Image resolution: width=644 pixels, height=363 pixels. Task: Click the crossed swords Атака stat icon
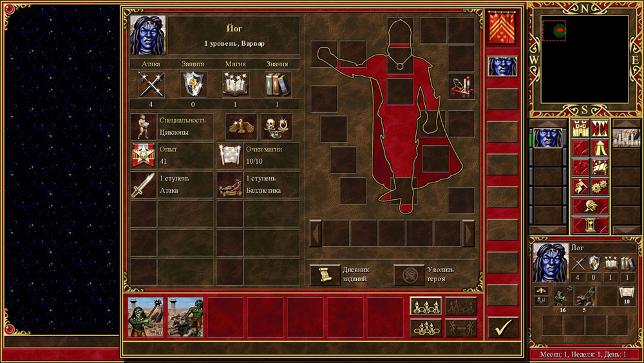point(151,84)
